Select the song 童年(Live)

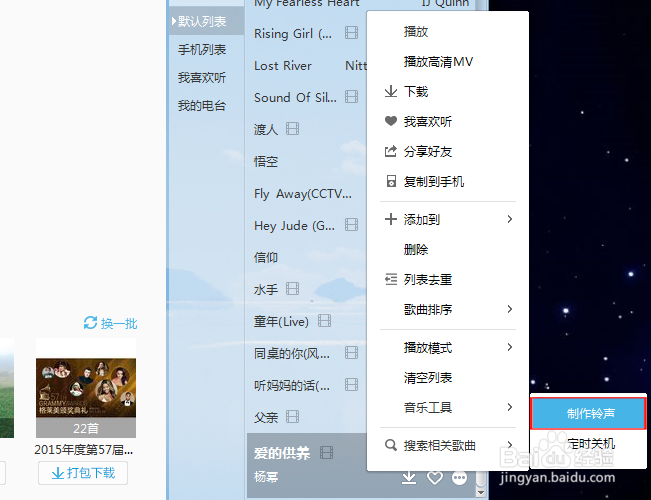coord(281,321)
